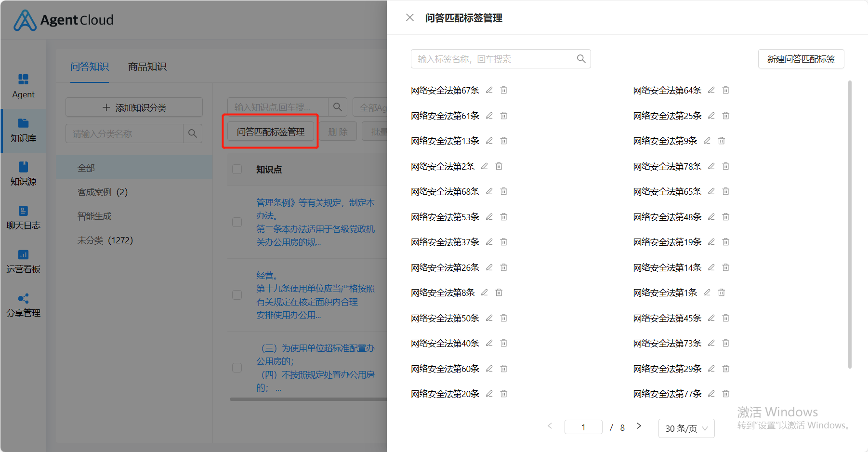This screenshot has width=868, height=452.
Task: Delete tag 网络安全法第73条
Action: pyautogui.click(x=726, y=343)
